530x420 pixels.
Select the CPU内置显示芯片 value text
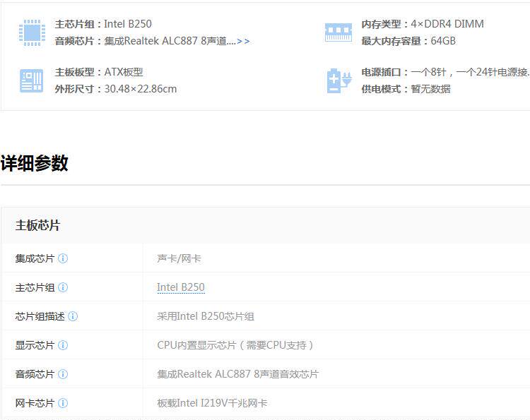[x=235, y=345]
